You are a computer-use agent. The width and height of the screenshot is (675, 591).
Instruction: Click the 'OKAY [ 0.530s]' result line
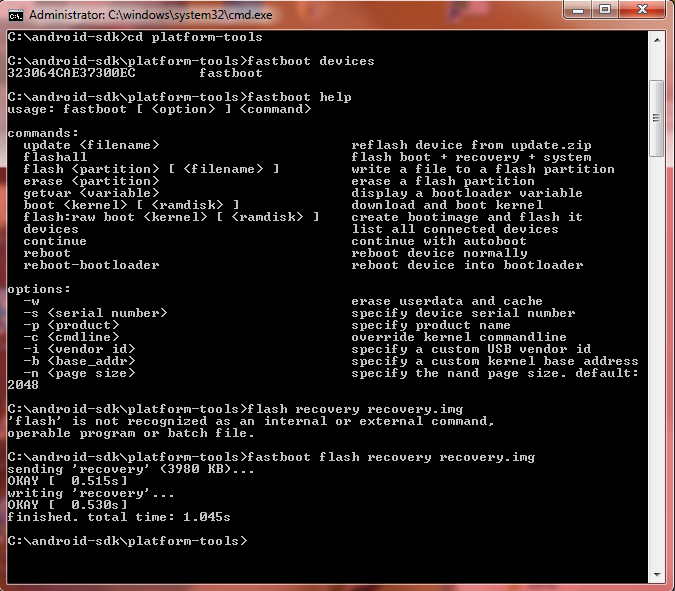[x=68, y=505]
